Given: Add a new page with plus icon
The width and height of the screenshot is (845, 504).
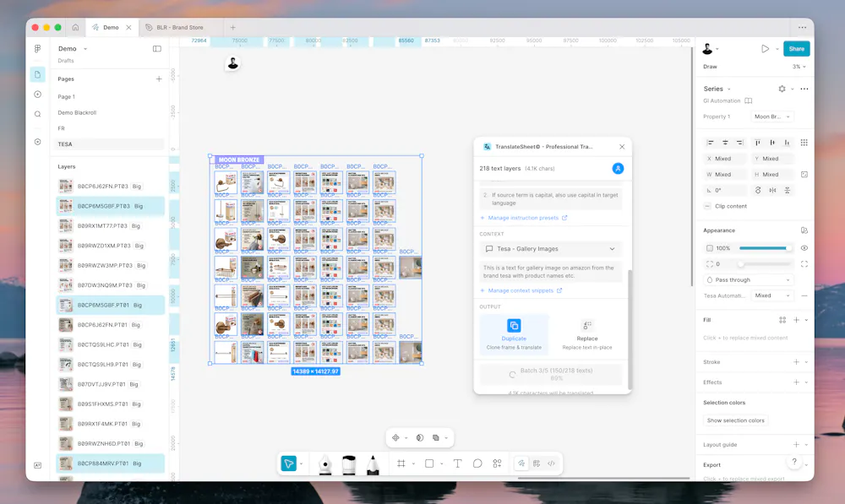Looking at the screenshot, I should click(x=159, y=79).
